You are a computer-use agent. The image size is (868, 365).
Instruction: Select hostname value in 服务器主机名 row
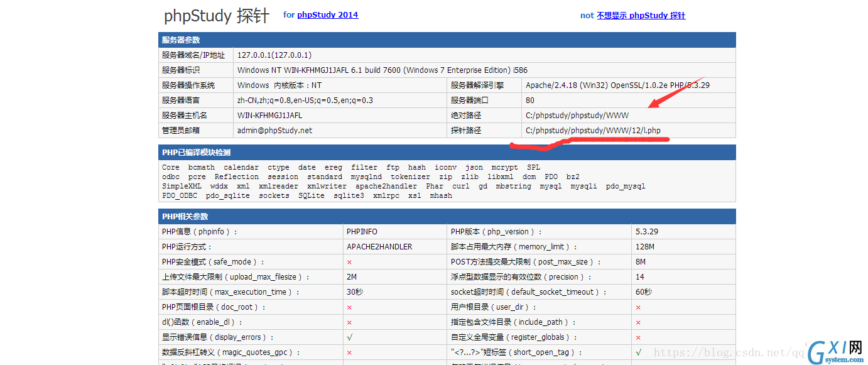[x=269, y=116]
